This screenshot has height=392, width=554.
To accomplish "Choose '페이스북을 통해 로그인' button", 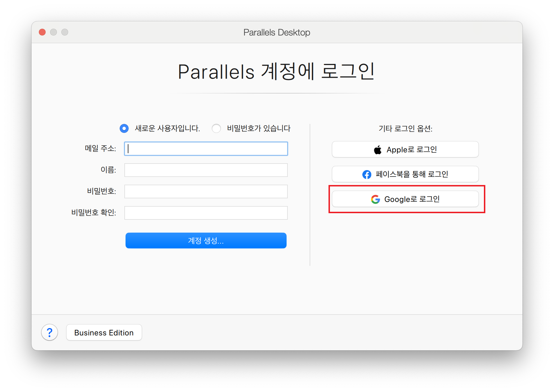I will pyautogui.click(x=405, y=174).
